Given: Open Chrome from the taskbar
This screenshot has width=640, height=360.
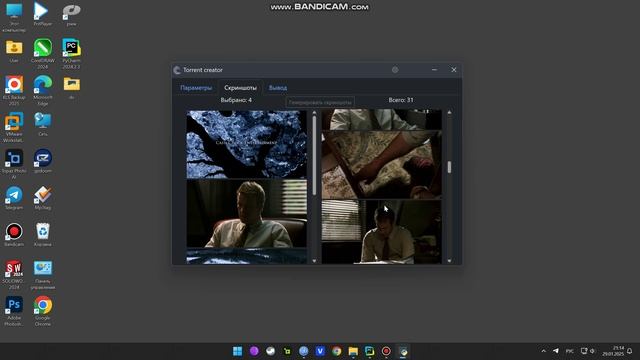Looking at the screenshot, I should (337, 351).
